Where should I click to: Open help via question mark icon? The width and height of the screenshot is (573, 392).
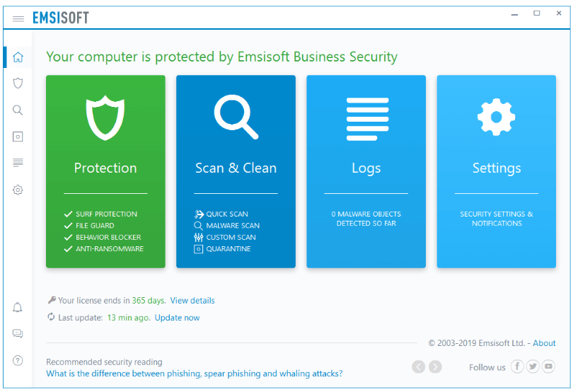pos(18,361)
